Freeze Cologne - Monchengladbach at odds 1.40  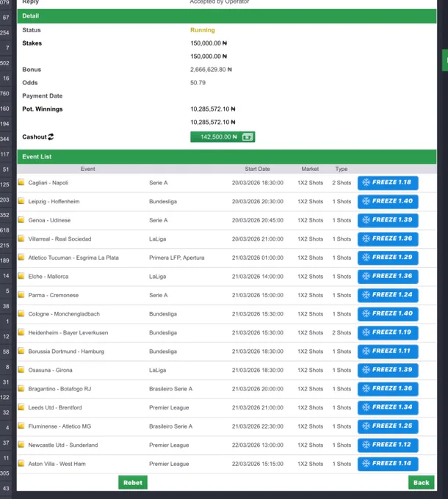tap(388, 314)
